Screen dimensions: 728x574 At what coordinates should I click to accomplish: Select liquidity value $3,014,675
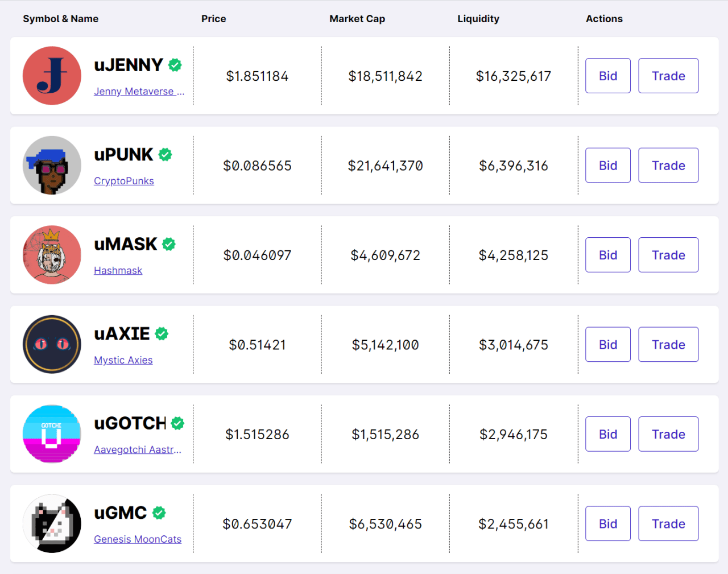click(x=514, y=345)
